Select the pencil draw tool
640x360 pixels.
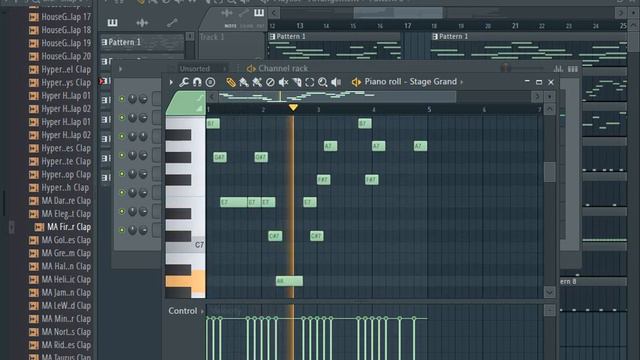(x=231, y=82)
